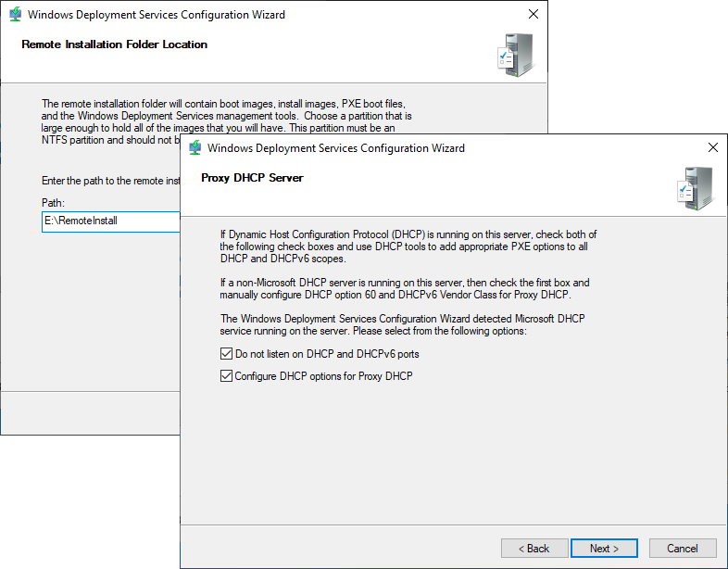Click the Proxy DHCP window title bar text
The width and height of the screenshot is (728, 569).
click(x=335, y=148)
